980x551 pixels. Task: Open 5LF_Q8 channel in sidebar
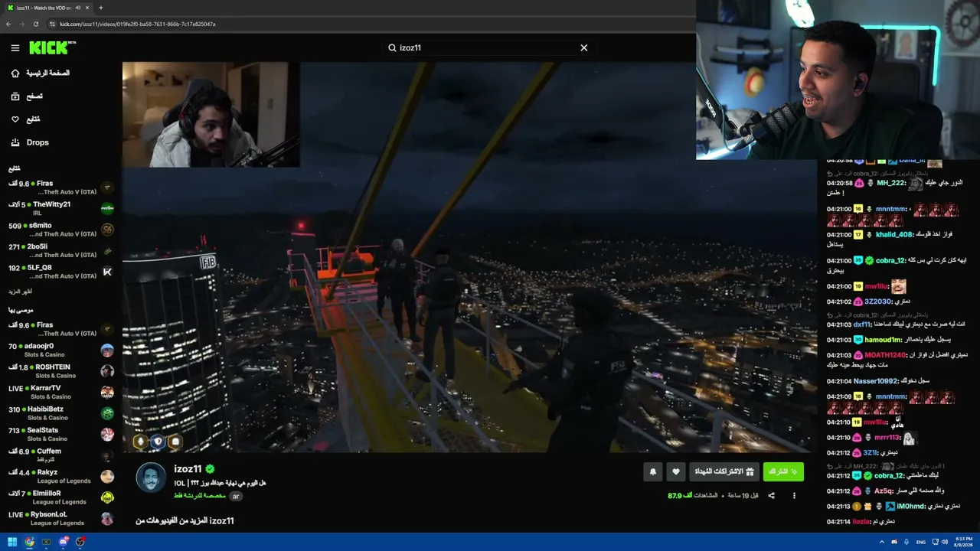pyautogui.click(x=61, y=272)
